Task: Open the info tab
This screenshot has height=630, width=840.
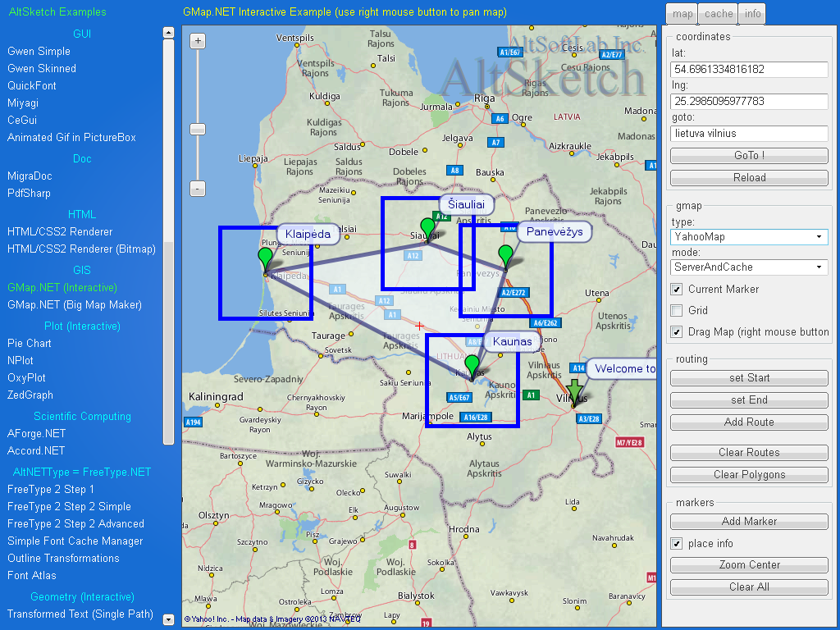Action: (x=752, y=14)
